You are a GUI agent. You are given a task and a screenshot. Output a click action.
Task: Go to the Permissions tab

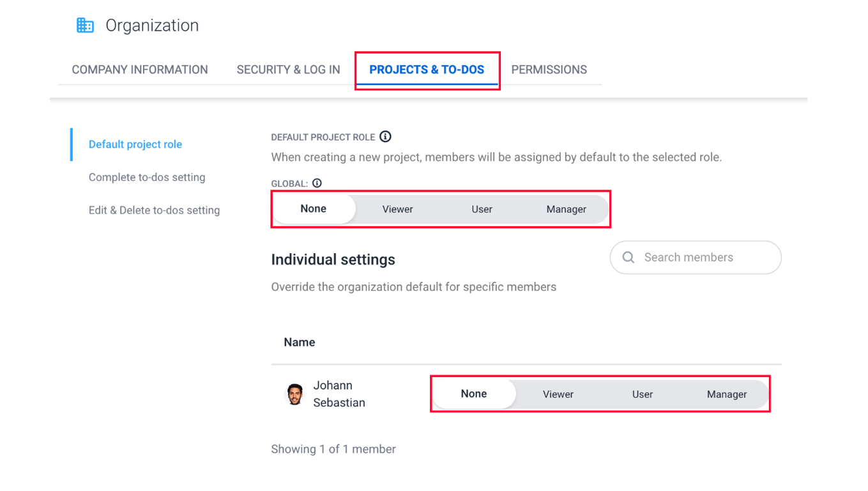[549, 70]
